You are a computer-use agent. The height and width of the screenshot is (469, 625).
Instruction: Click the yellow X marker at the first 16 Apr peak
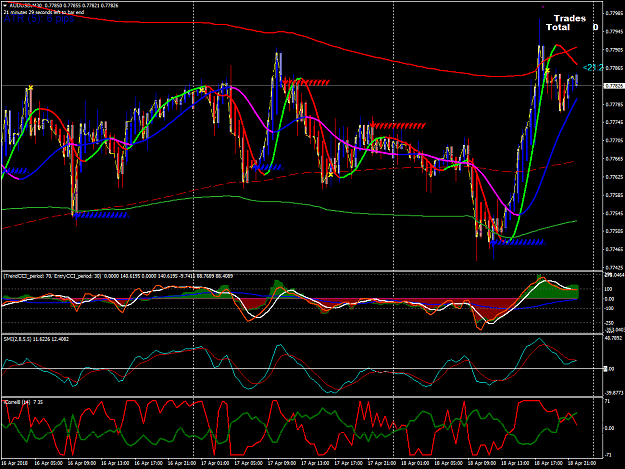point(30,88)
